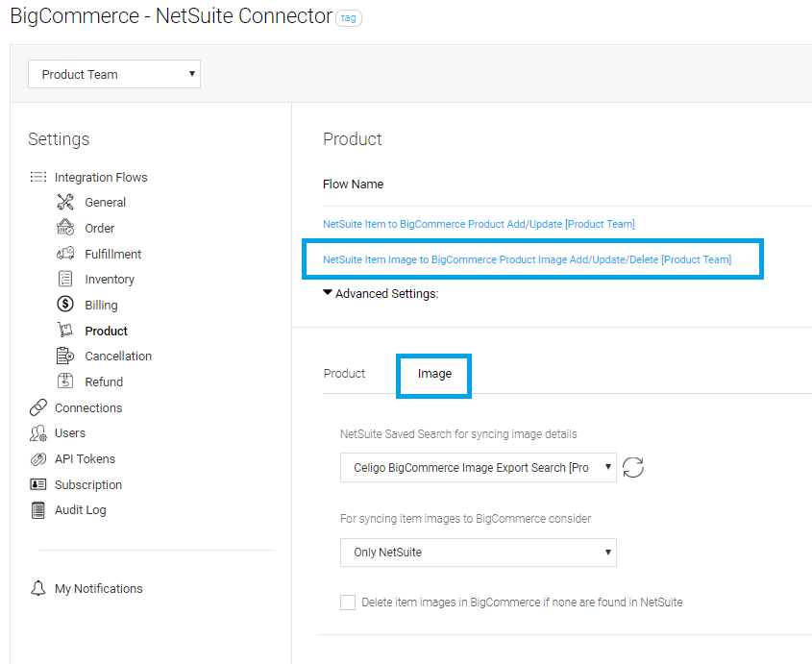Open the Connections settings page
Image resolution: width=812 pixels, height=664 pixels.
[88, 407]
